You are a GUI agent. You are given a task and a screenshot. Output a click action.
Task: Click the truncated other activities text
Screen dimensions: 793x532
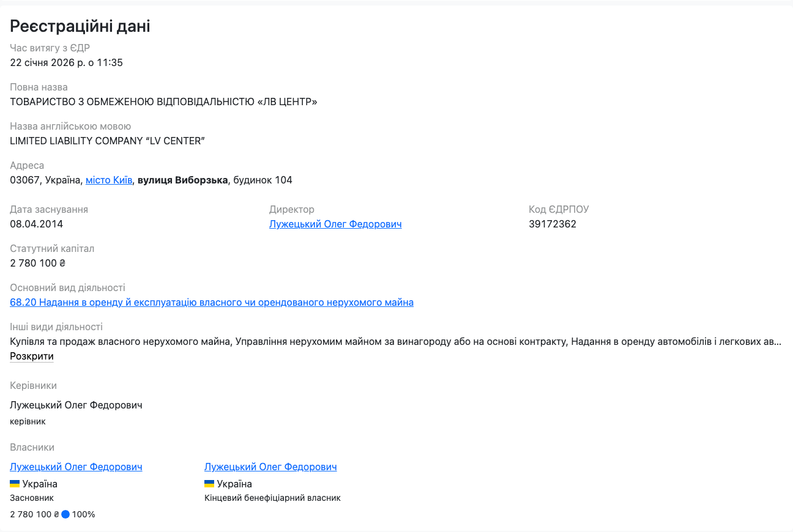click(395, 342)
